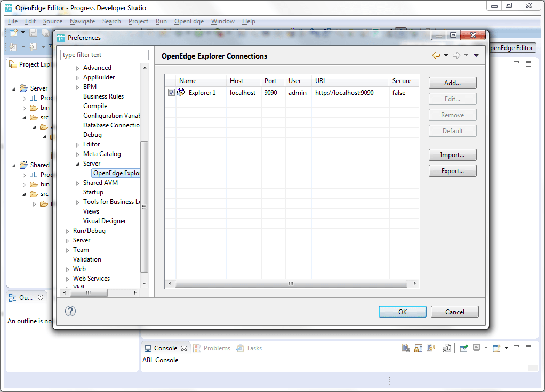Open the OpenEdge menu
Screen dimensions: 545x392
tap(189, 21)
